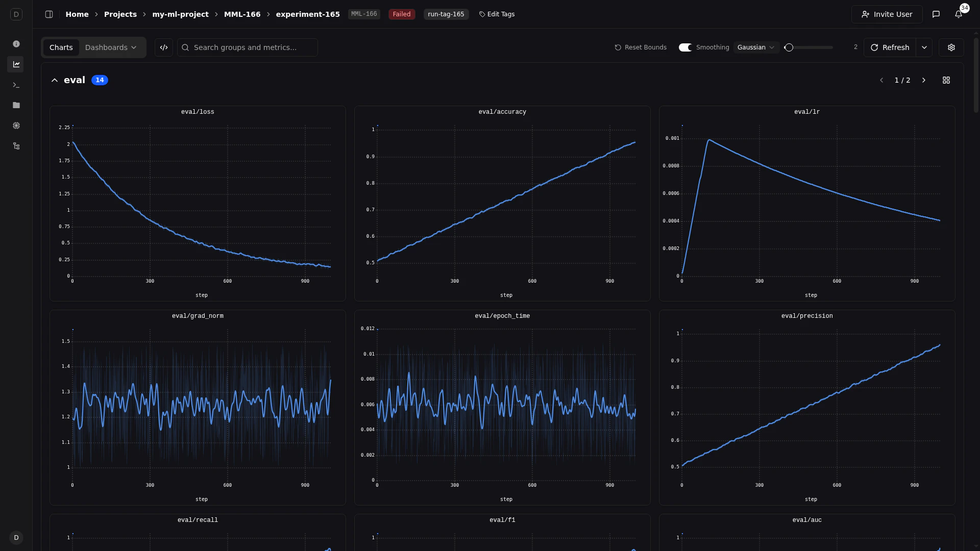Collapse the sidebar with the panel toggle
This screenshot has width=980, height=551.
[49, 14]
